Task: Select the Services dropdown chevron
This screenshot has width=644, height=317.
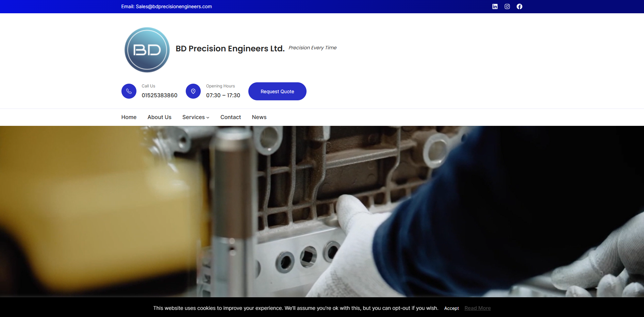Action: (x=208, y=118)
